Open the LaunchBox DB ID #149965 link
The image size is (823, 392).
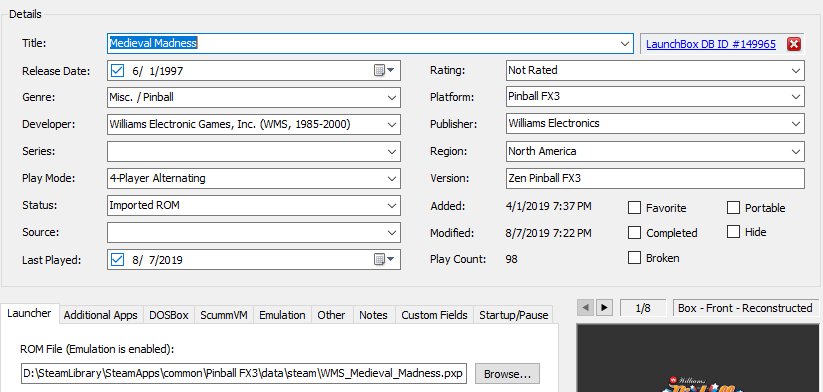[711, 44]
